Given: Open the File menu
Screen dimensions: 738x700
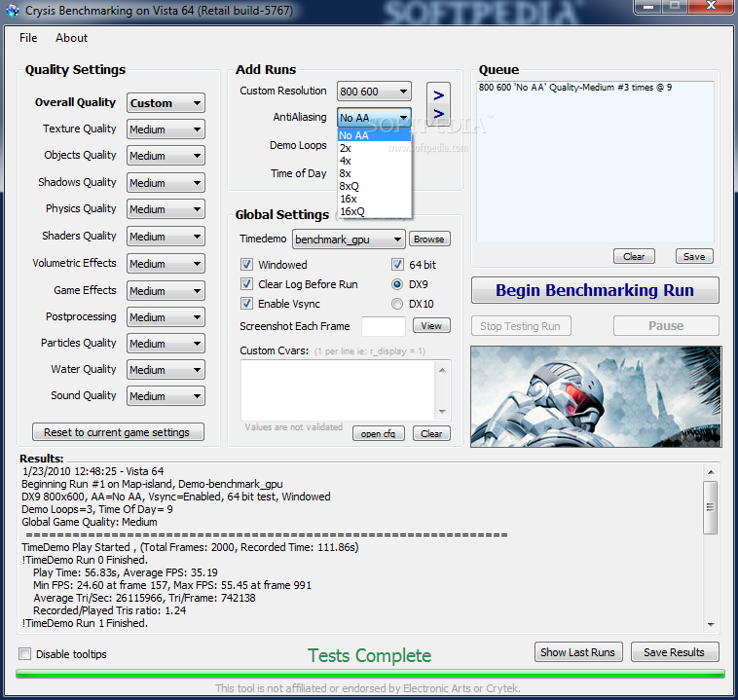Looking at the screenshot, I should click(x=28, y=38).
